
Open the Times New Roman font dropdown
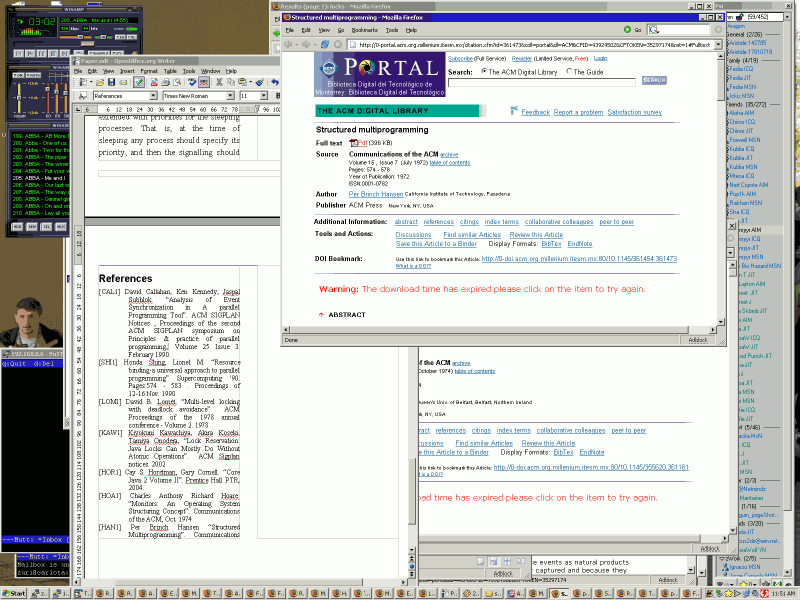click(x=230, y=95)
